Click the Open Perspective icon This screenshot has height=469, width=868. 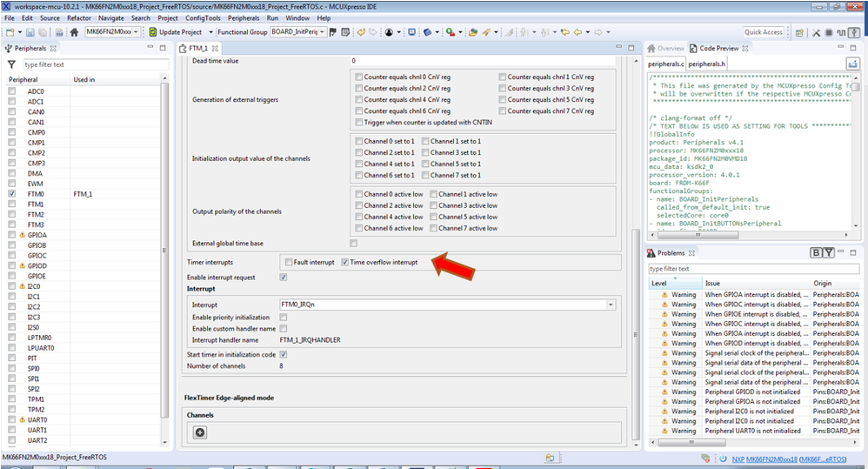point(798,33)
